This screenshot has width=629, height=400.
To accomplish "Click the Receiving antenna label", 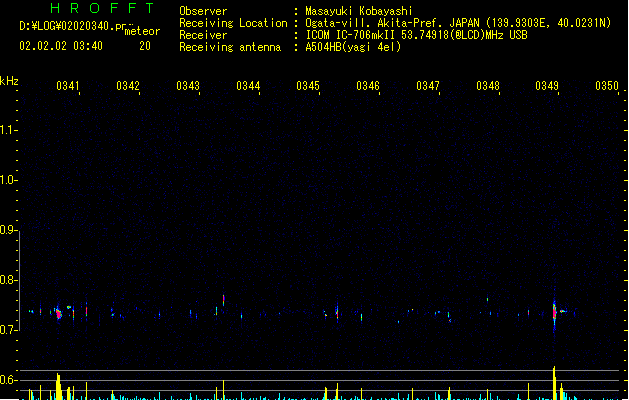I will click(x=230, y=47).
